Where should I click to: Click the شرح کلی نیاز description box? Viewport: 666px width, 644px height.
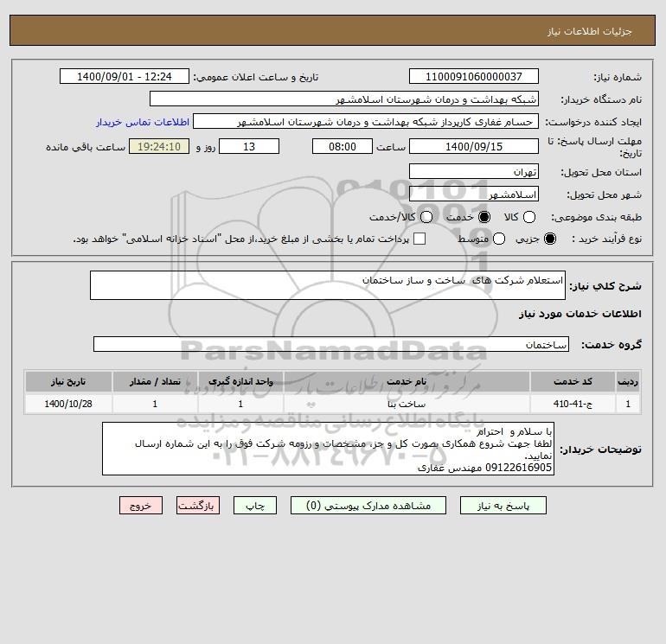pos(328,285)
